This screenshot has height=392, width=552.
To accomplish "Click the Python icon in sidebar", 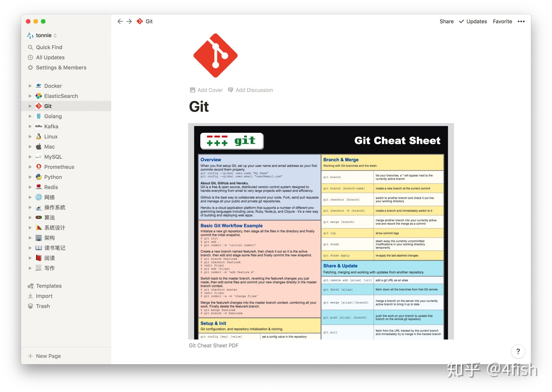I will [39, 177].
